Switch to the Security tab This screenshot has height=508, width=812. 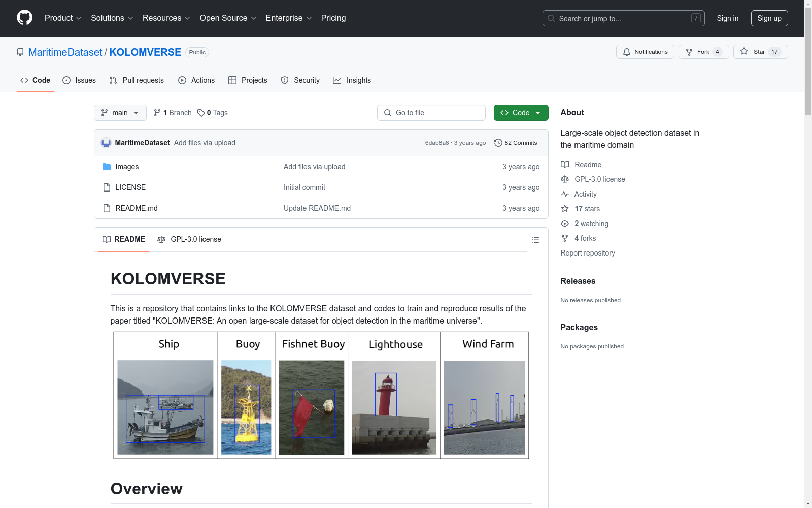(x=300, y=80)
